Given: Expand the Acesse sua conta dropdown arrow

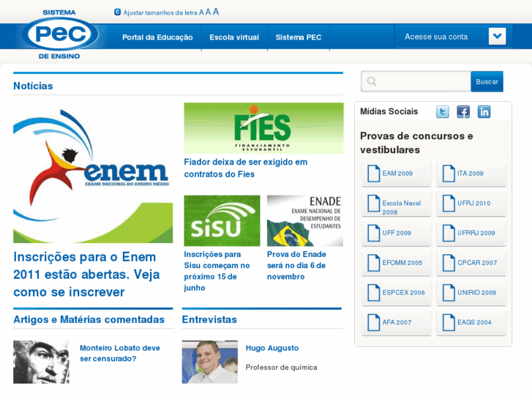Looking at the screenshot, I should (x=497, y=37).
